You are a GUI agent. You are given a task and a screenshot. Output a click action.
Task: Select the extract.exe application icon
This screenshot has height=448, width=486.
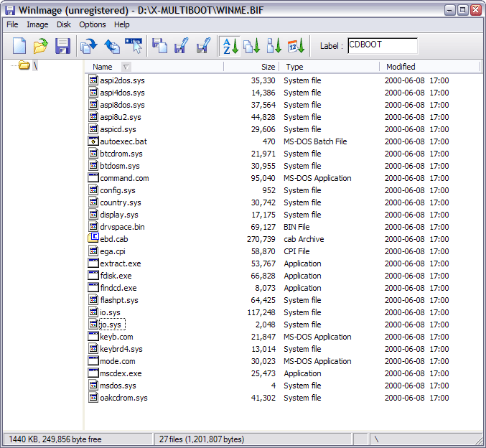click(x=93, y=263)
